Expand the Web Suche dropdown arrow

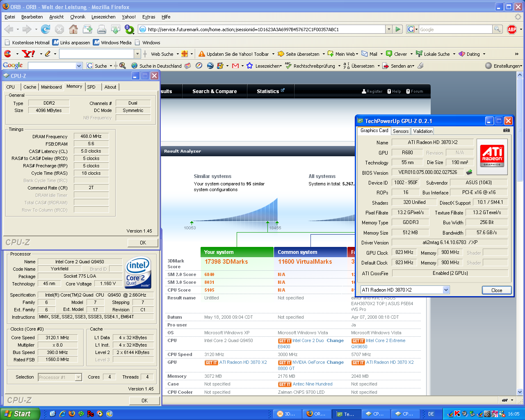pos(178,54)
